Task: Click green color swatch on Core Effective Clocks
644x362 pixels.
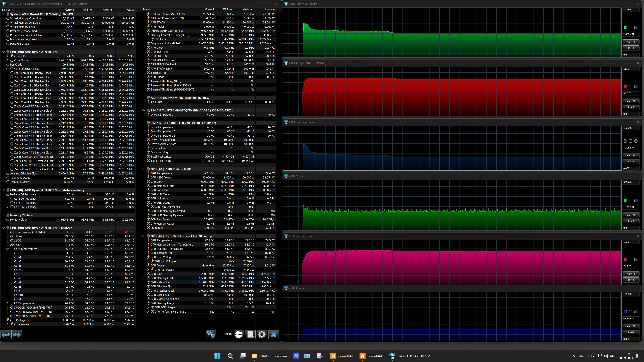Action: point(625,27)
